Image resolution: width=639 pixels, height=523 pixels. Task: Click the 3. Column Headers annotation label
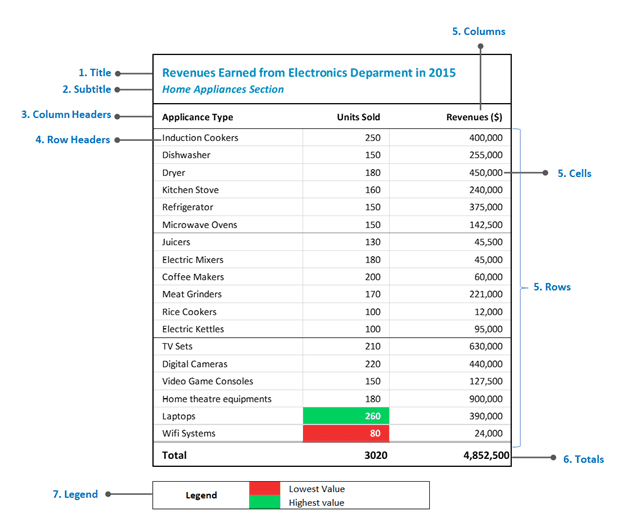pyautogui.click(x=66, y=115)
